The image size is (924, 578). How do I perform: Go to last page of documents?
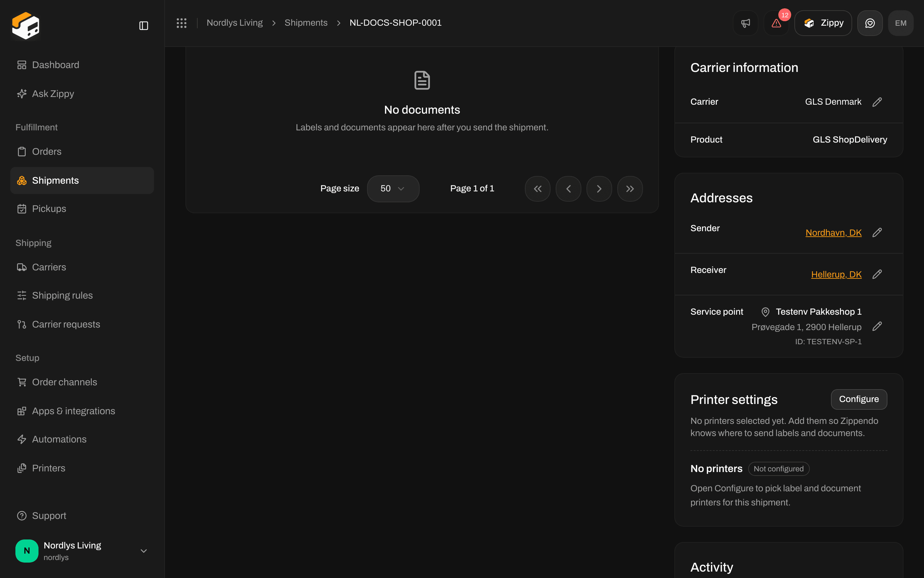click(630, 189)
